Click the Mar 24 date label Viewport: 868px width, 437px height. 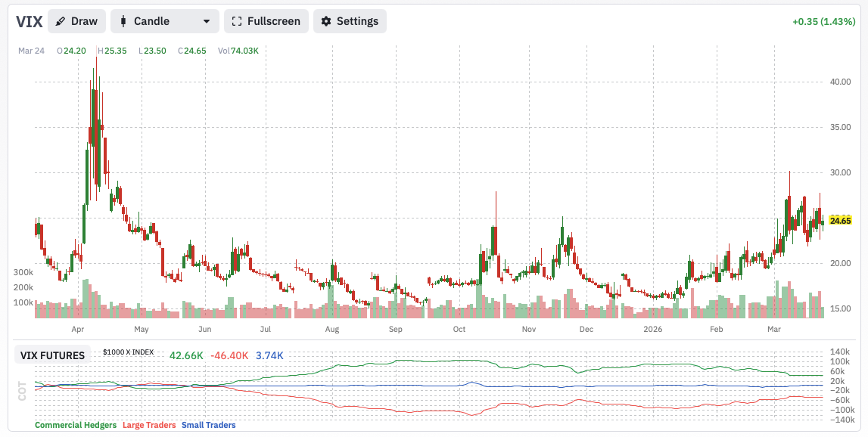pos(32,51)
